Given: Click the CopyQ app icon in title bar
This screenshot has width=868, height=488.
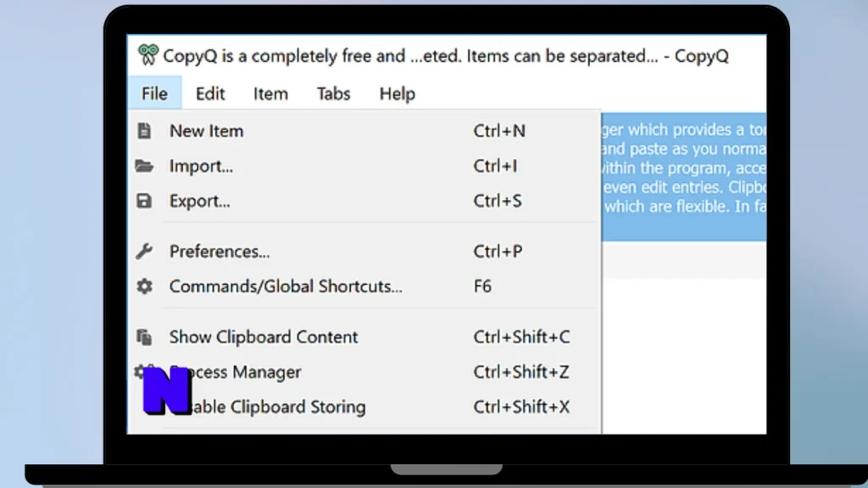Looking at the screenshot, I should pos(147,55).
